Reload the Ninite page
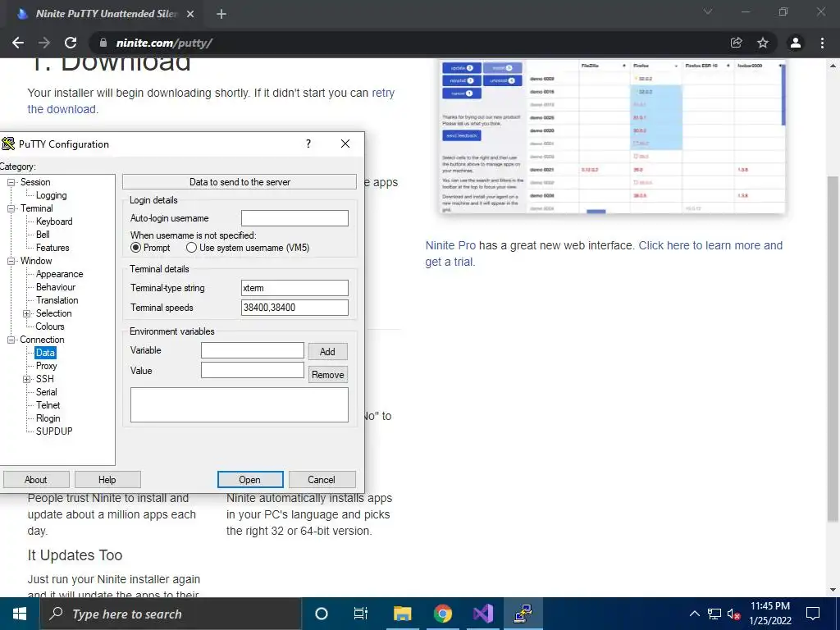This screenshot has width=840, height=630. 71,43
